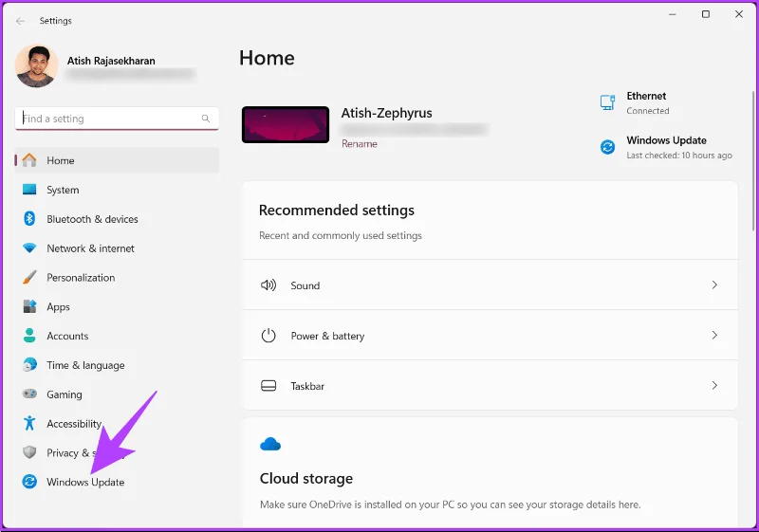759x532 pixels.
Task: Click the Gaming controller icon
Action: click(29, 394)
